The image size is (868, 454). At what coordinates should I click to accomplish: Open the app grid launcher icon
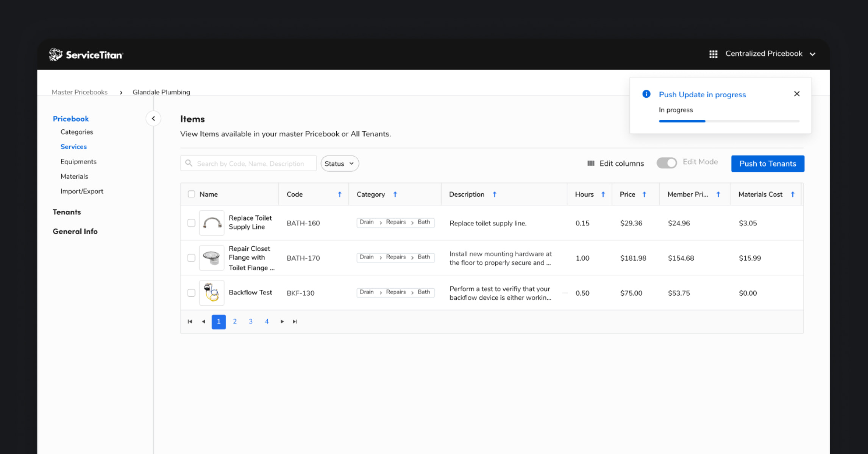pyautogui.click(x=713, y=54)
